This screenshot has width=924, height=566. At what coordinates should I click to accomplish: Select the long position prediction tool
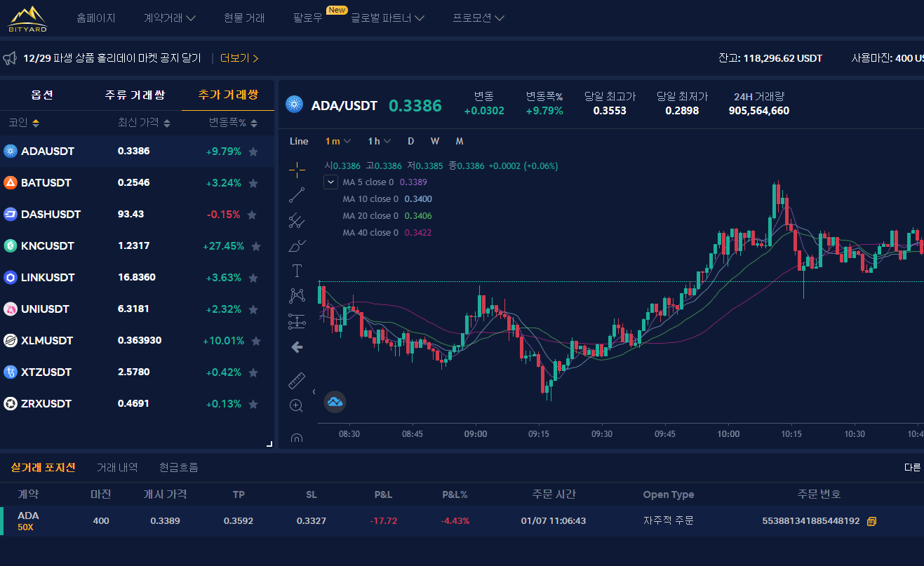coord(297,321)
